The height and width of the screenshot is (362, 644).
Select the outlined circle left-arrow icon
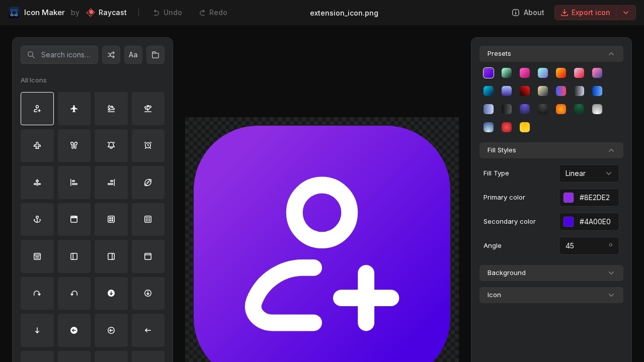pyautogui.click(x=111, y=330)
